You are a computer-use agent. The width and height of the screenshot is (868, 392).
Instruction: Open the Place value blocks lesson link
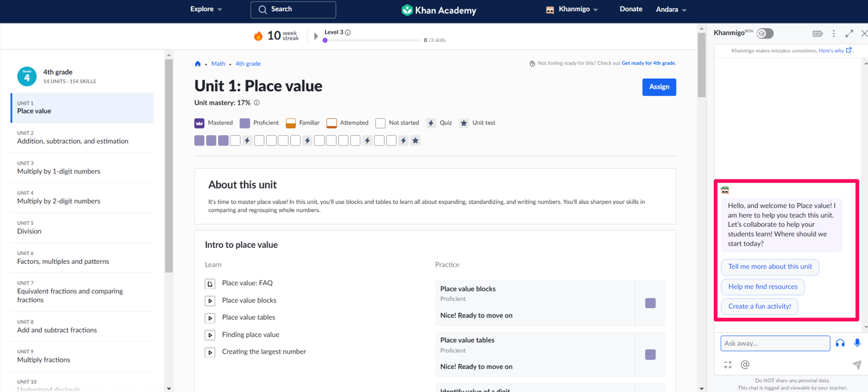point(249,301)
